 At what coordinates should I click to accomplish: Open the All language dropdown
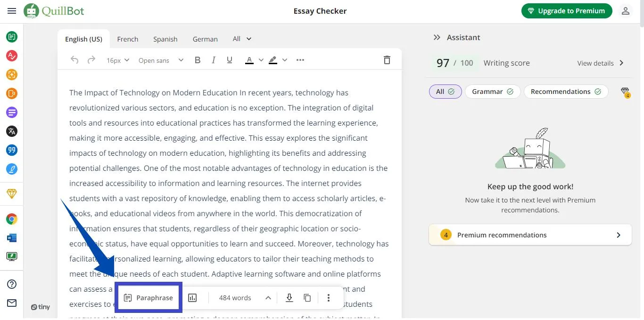(241, 39)
